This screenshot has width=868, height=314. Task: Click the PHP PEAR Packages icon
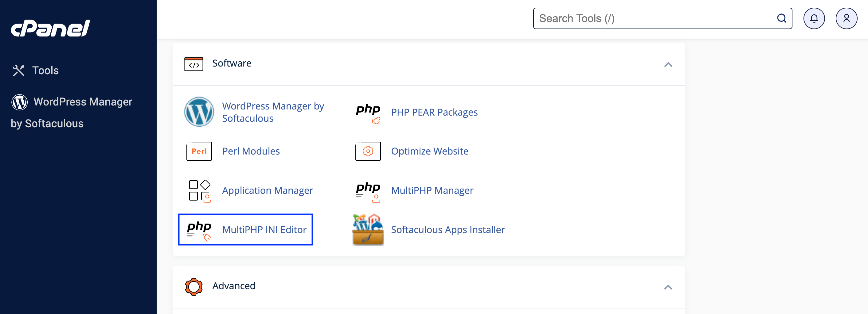[x=368, y=112]
